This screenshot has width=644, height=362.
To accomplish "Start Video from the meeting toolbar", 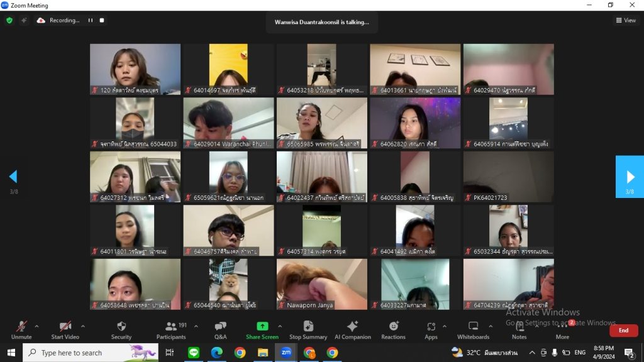I will click(x=65, y=331).
